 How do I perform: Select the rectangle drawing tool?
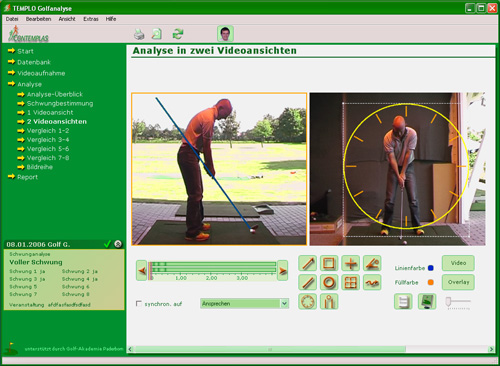click(x=329, y=263)
